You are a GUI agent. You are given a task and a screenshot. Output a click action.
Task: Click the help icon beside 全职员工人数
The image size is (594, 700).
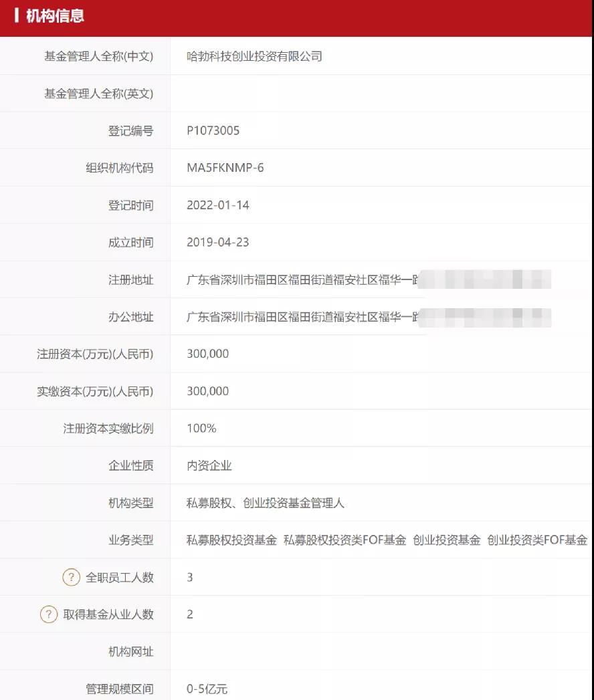click(x=71, y=577)
